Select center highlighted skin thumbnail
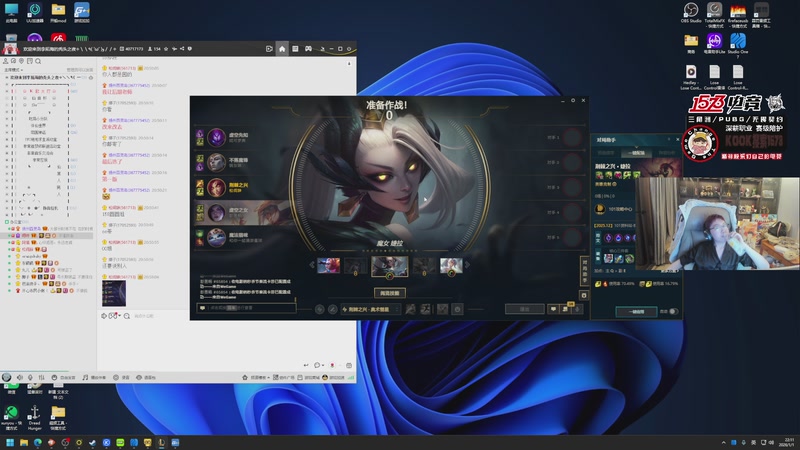This screenshot has height=450, width=800. 389,267
